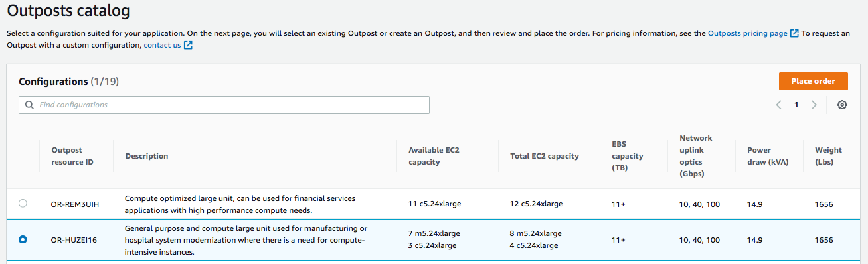Click the Description column header
The width and height of the screenshot is (868, 264).
(x=147, y=156)
